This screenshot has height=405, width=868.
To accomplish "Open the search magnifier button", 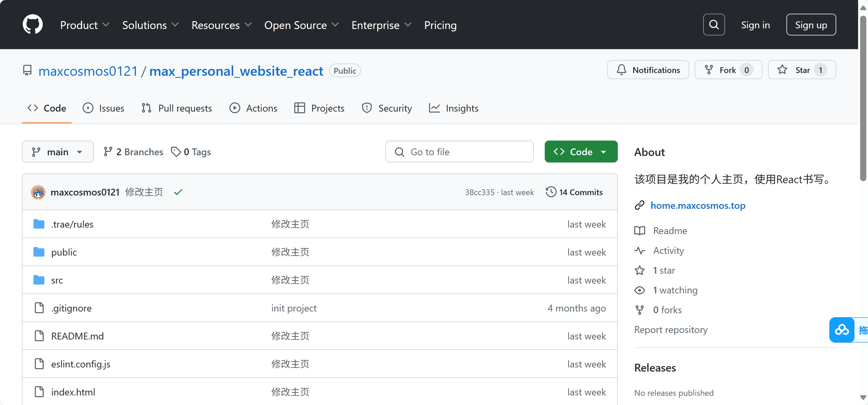I will tap(714, 25).
